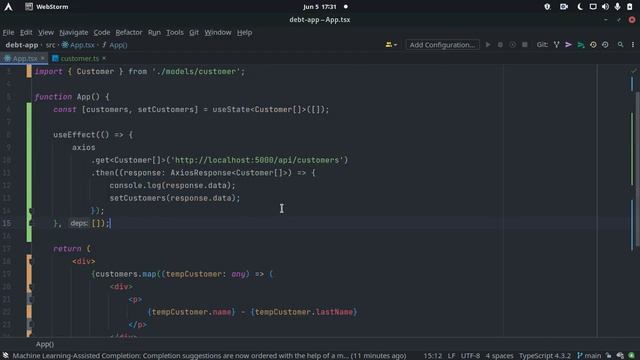Click the screen display tray icon
This screenshot has height=360, width=640.
[x=593, y=7]
